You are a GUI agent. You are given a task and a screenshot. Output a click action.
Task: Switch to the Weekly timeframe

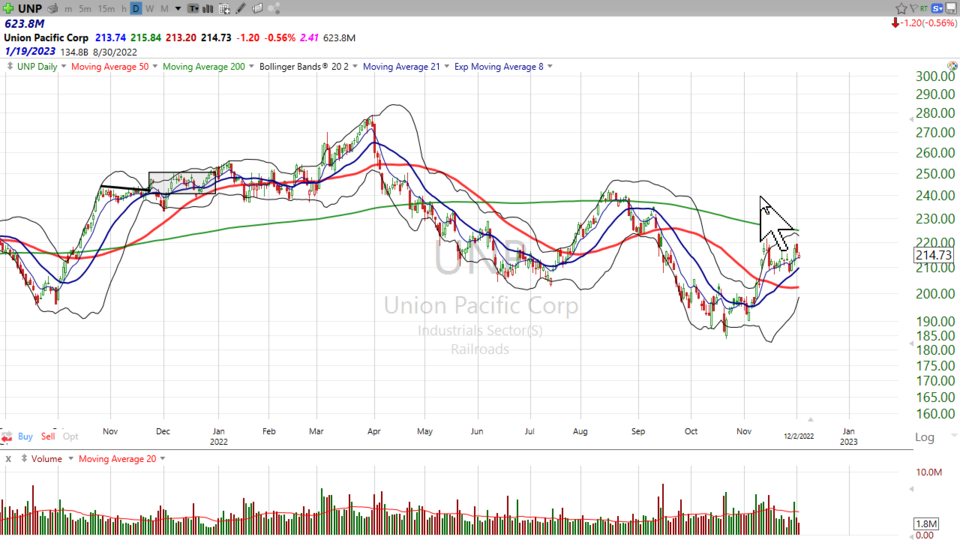149,9
